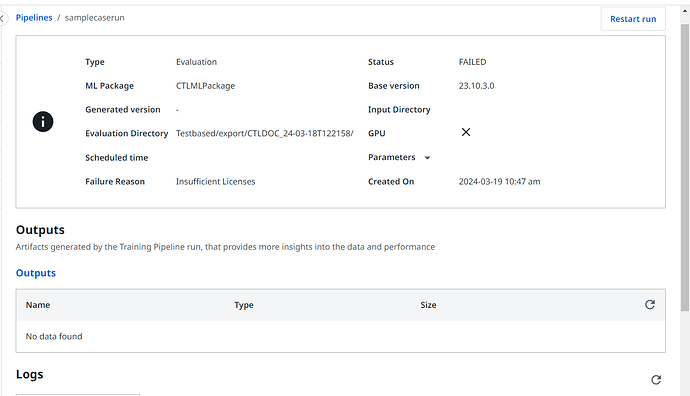This screenshot has width=690, height=396.
Task: Click the Logs heading
Action: (x=29, y=374)
